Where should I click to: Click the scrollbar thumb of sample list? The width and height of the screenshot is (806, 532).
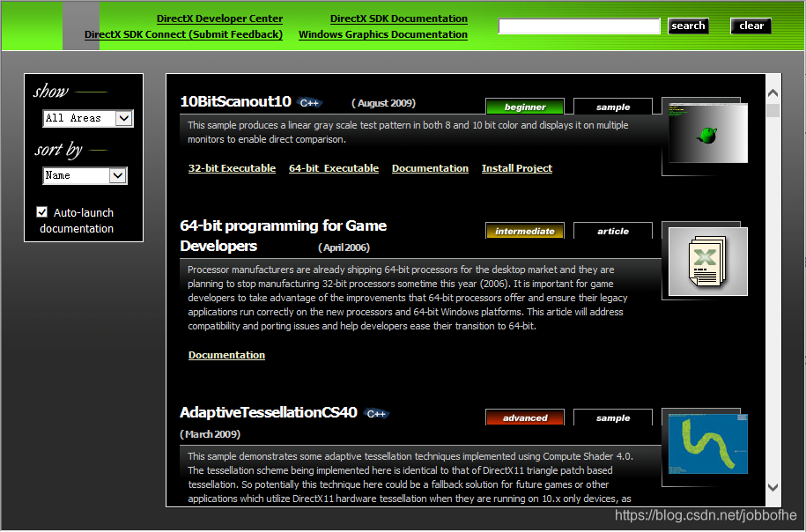click(773, 110)
